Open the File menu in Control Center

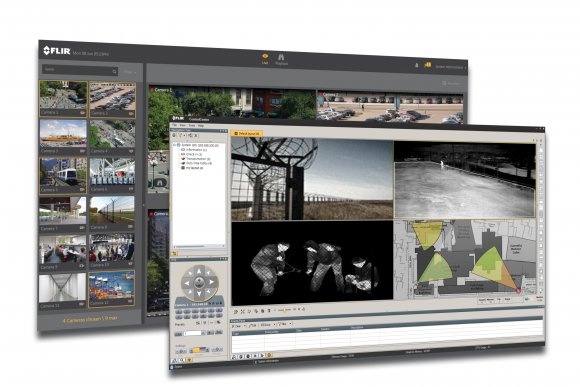tap(174, 125)
